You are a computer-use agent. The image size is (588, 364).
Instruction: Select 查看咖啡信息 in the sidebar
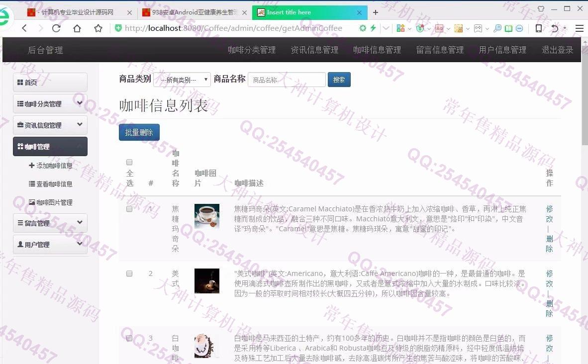[x=51, y=183]
